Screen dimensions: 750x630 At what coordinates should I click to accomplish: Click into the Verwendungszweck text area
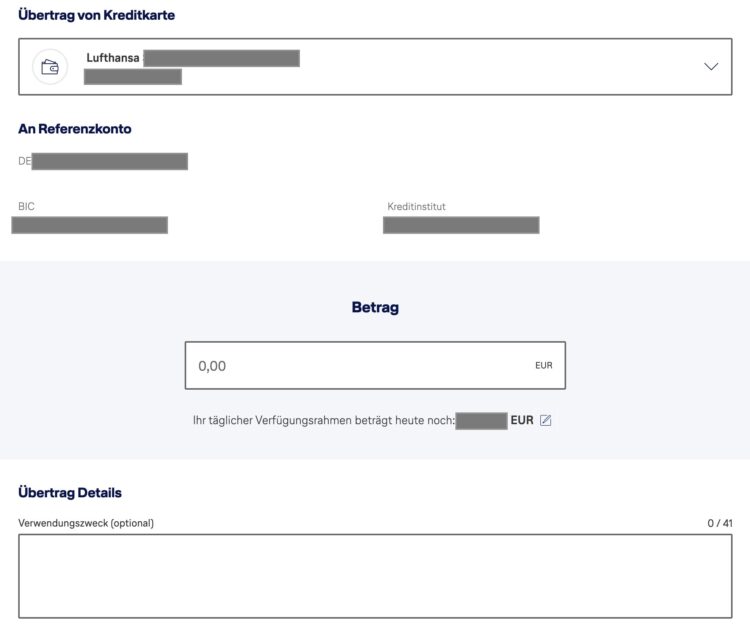tap(375, 576)
